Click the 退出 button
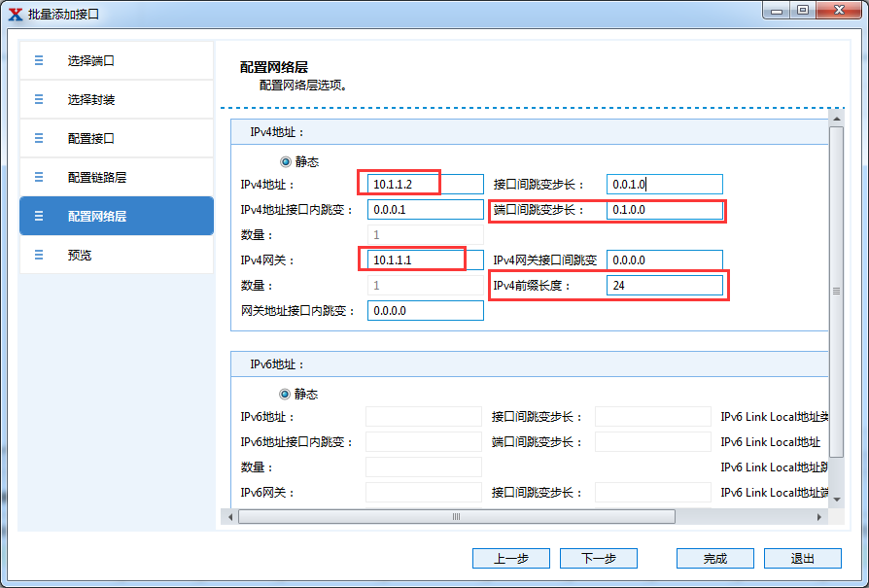The width and height of the screenshot is (869, 588). coord(803,559)
